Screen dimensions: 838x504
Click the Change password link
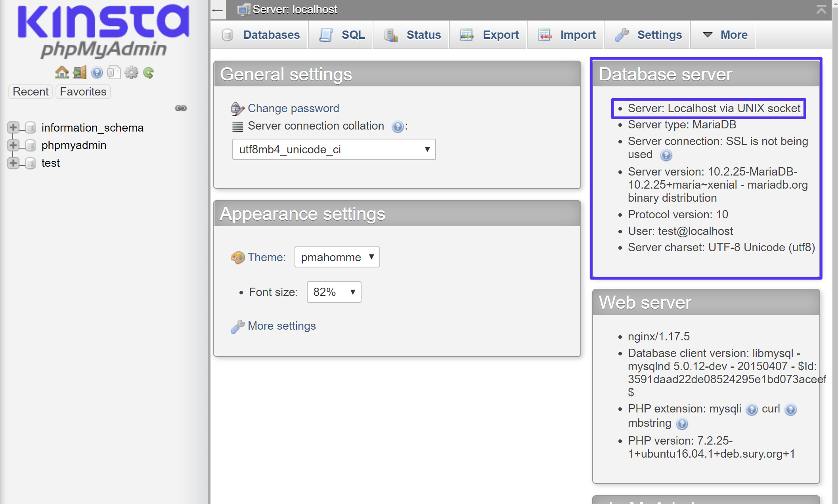click(x=293, y=108)
